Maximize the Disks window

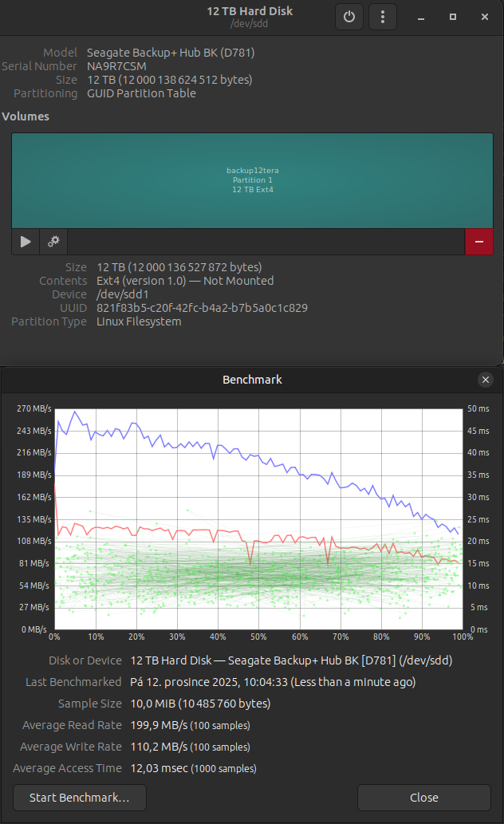coord(453,17)
